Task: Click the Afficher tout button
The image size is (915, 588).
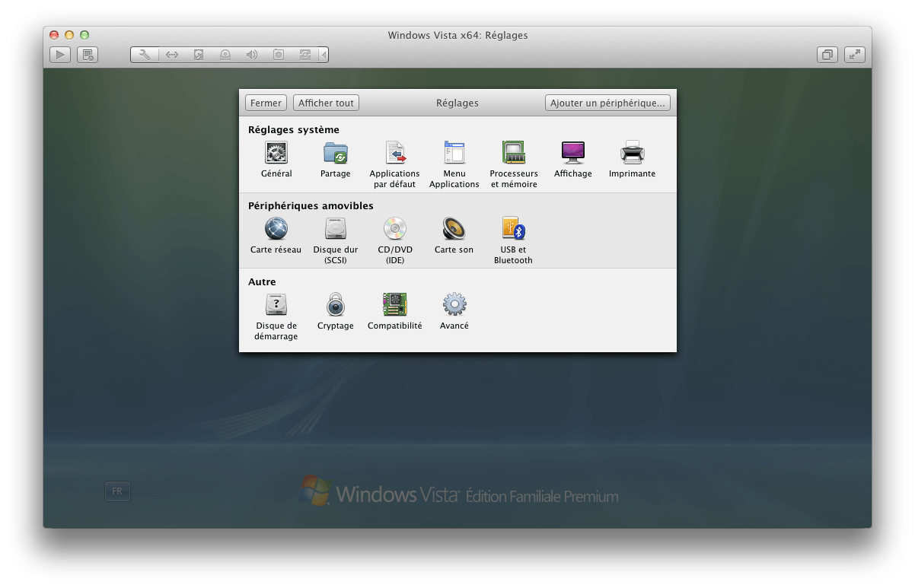Action: 327,103
